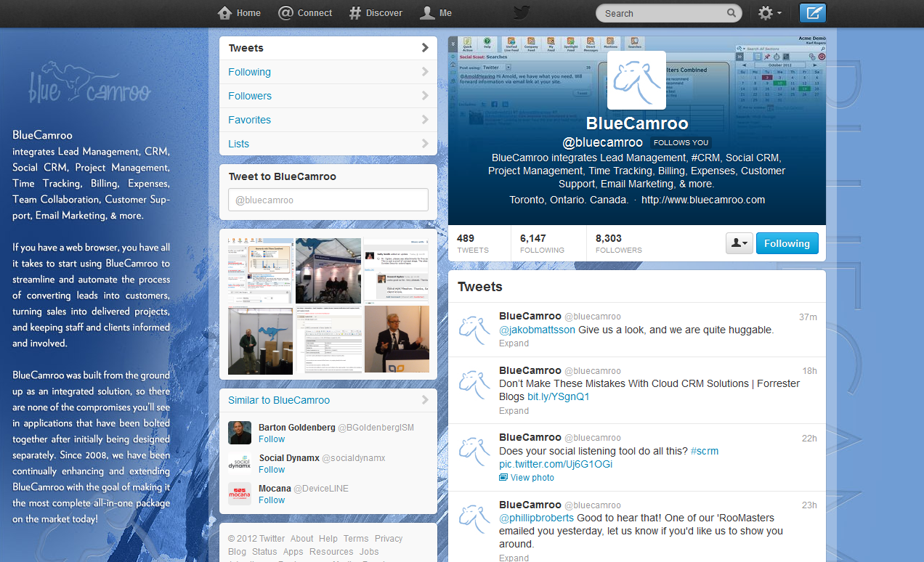Open the Favorites list
Image resolution: width=924 pixels, height=562 pixels.
click(328, 120)
